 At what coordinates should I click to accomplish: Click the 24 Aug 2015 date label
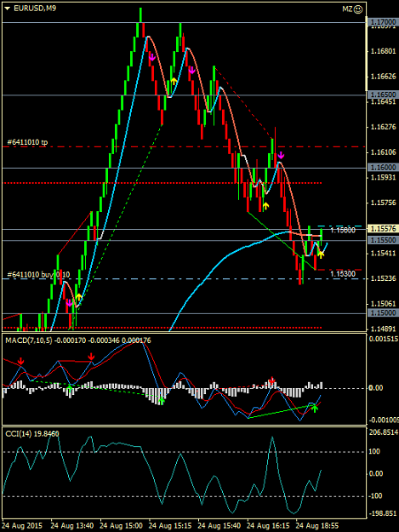coord(22,526)
